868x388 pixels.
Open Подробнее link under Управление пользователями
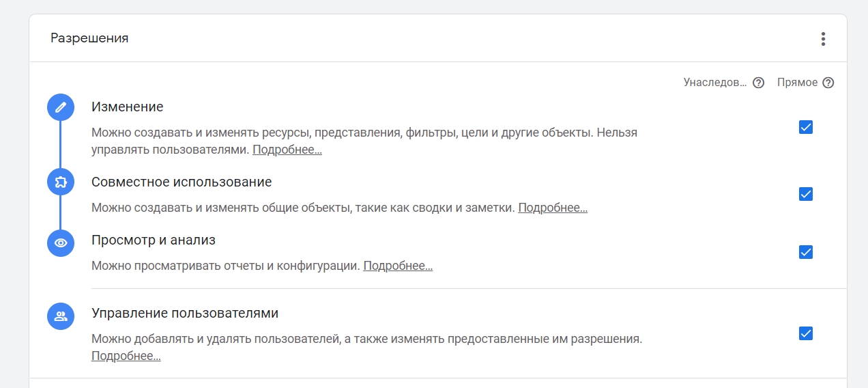pyautogui.click(x=126, y=356)
